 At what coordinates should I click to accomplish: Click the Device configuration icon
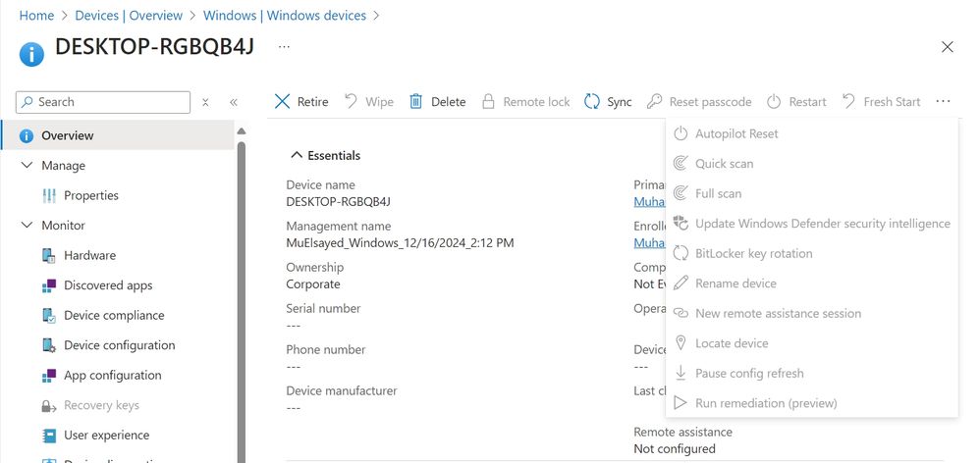pos(49,346)
